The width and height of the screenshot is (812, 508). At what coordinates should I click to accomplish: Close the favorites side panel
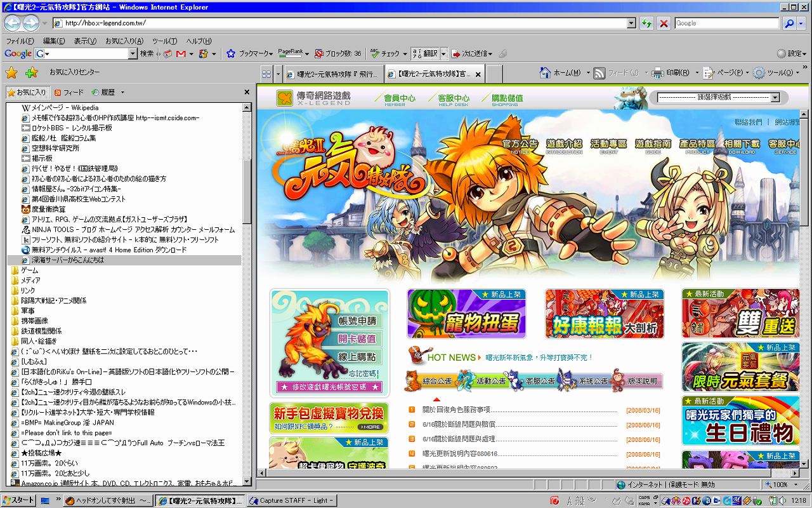(247, 92)
